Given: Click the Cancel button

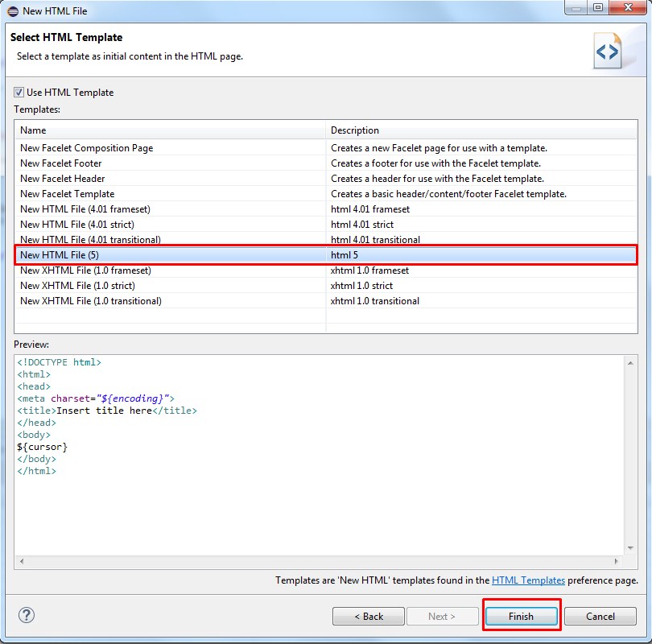Looking at the screenshot, I should [x=600, y=616].
